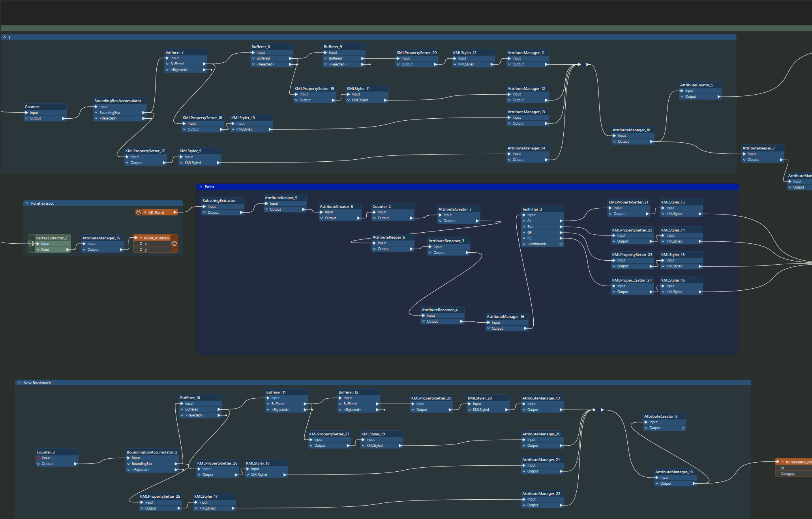The image size is (812, 519).
Task: Collapse the Point bookmark via its chevron
Action: 201,187
